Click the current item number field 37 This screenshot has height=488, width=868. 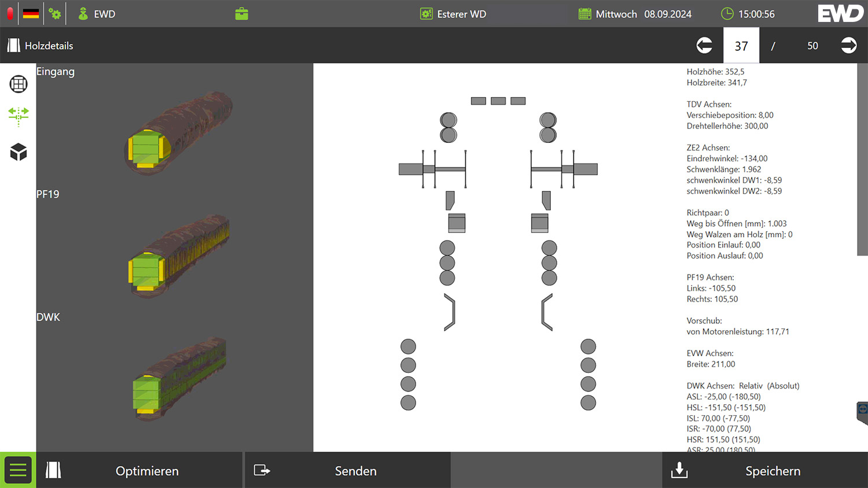(x=741, y=46)
